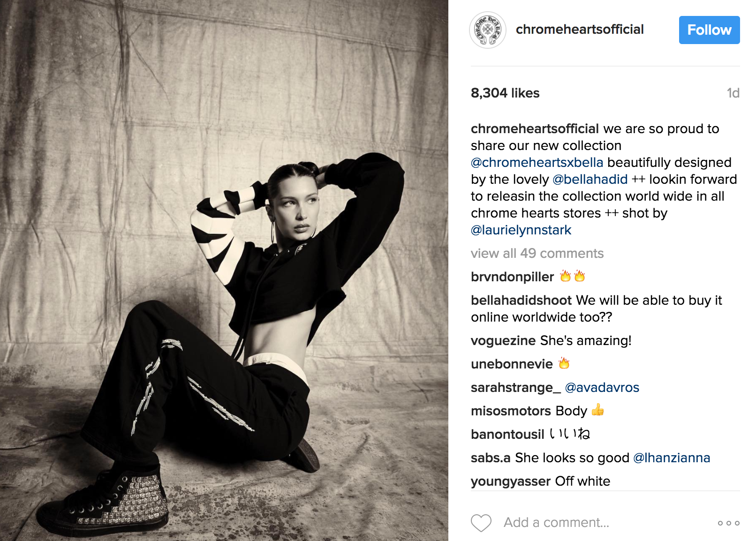Open commenter bellahadidshoot's profile
The image size is (756, 541).
521,301
